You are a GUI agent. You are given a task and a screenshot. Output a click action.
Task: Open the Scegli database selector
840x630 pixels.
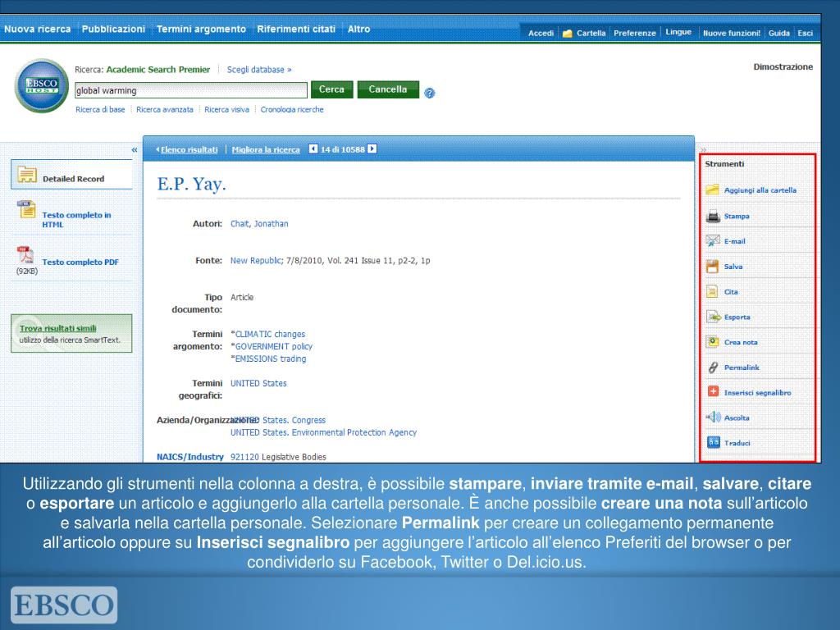[259, 70]
